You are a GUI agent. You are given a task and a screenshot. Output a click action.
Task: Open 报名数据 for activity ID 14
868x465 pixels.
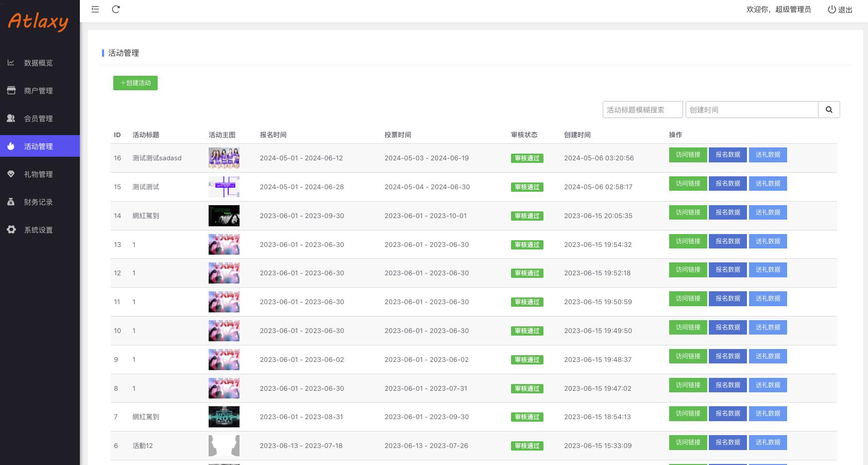[x=727, y=212]
